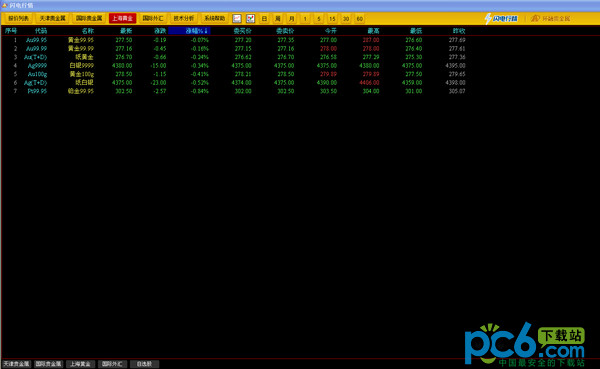Sort by 昨收 column header

(x=459, y=31)
